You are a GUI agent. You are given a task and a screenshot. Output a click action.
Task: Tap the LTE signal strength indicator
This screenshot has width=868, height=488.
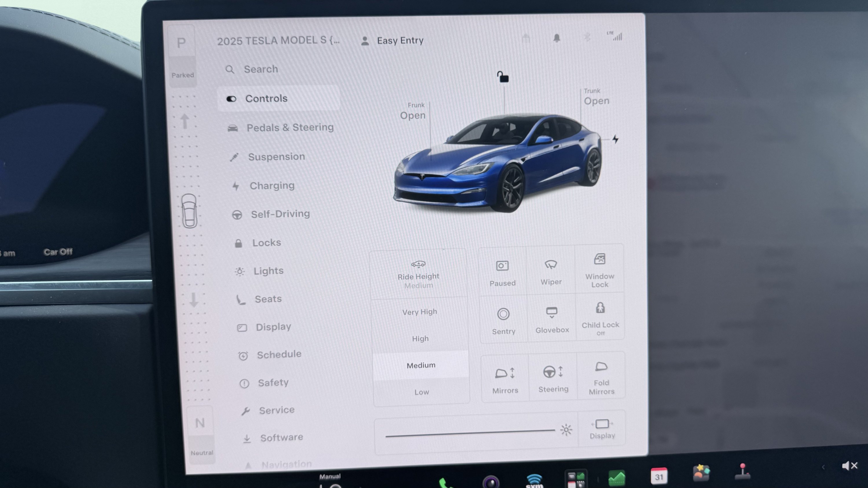click(614, 36)
